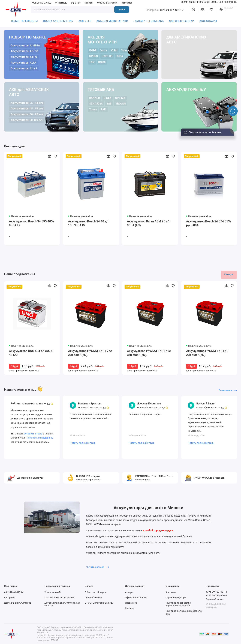This screenshot has height=644, width=241.
Task: Toggle favorite heart on UNO 6CT-55 battery
Action: (x=55, y=286)
